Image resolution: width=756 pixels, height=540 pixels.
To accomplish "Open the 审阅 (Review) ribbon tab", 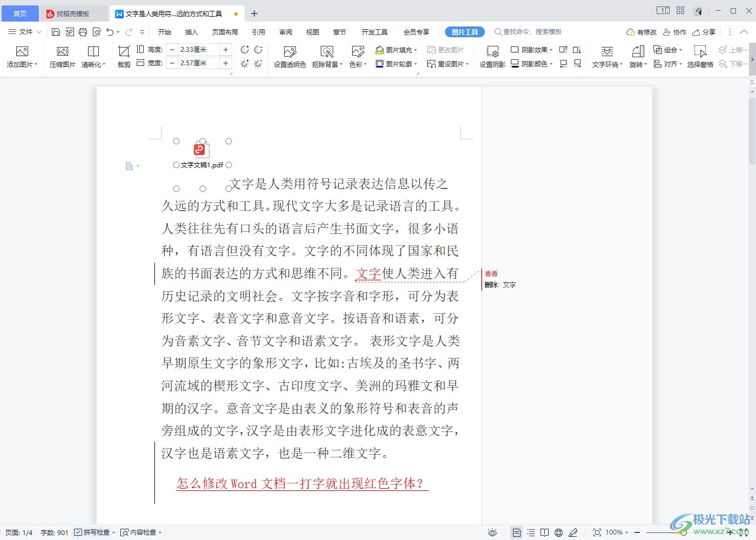I will (286, 32).
